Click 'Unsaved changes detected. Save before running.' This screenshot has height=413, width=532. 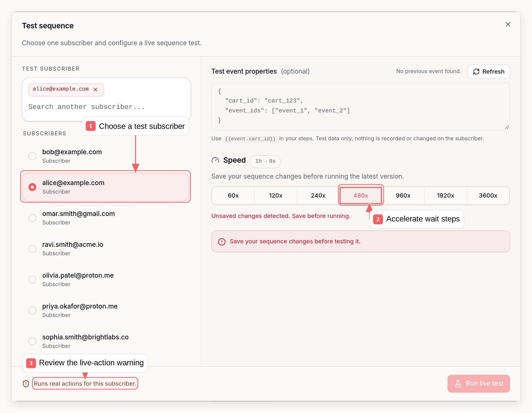point(281,216)
